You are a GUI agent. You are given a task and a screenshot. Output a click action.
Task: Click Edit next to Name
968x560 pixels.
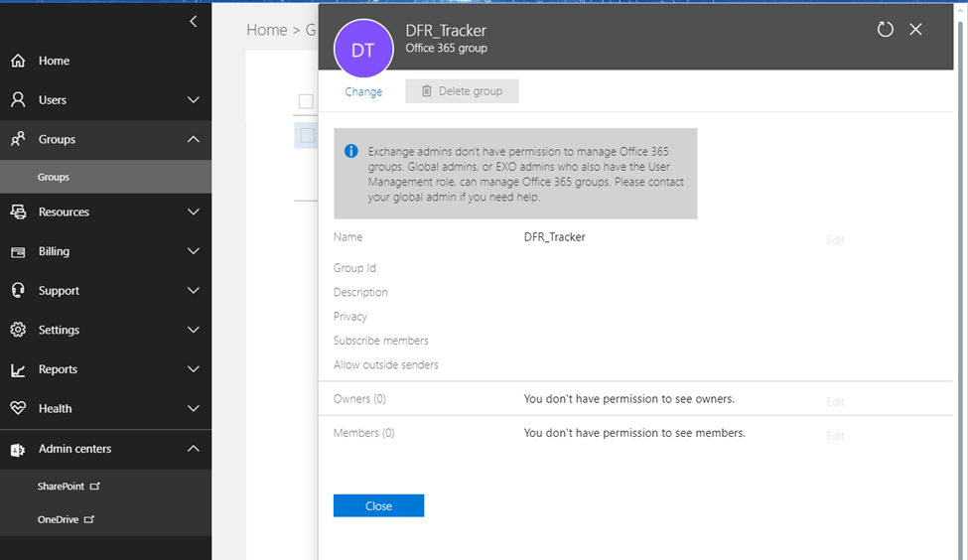pyautogui.click(x=835, y=239)
